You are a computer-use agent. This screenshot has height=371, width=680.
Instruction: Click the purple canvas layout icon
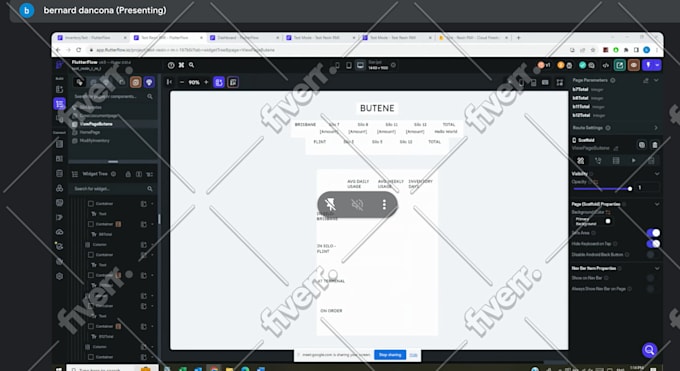[x=219, y=82]
